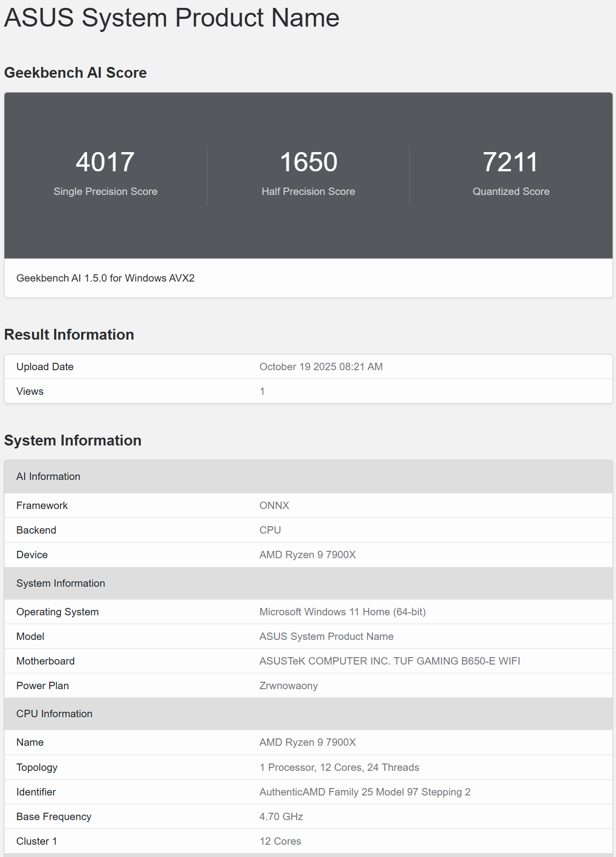Click the Backend CPU value

point(270,530)
